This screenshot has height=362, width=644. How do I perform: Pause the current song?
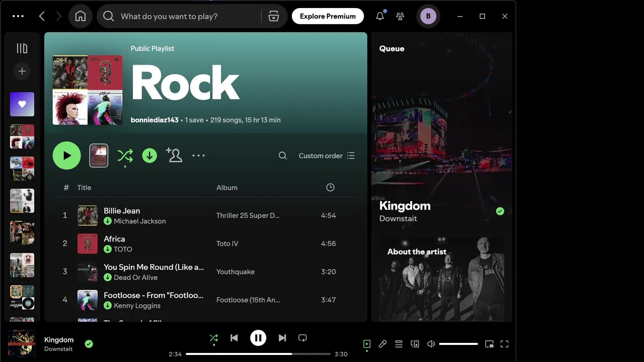258,338
